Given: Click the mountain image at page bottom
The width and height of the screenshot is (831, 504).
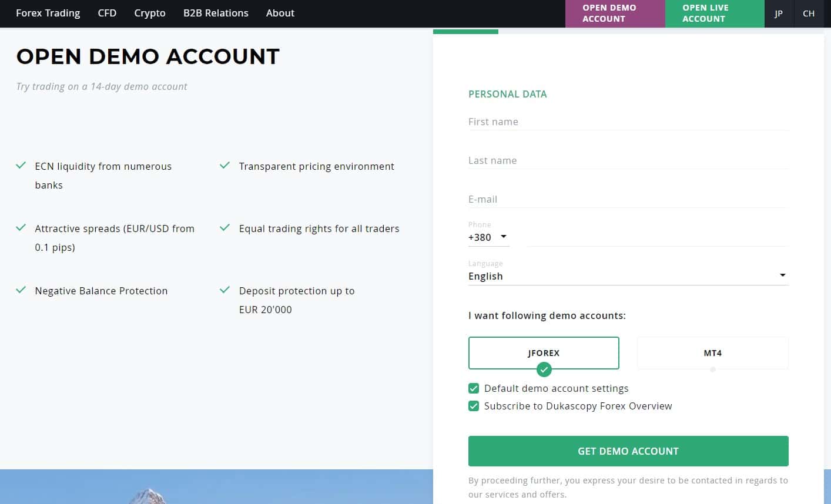Looking at the screenshot, I should pos(216,486).
